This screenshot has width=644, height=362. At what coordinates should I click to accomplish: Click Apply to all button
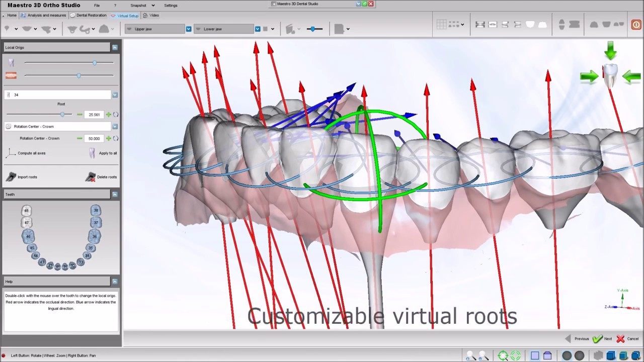(x=103, y=153)
